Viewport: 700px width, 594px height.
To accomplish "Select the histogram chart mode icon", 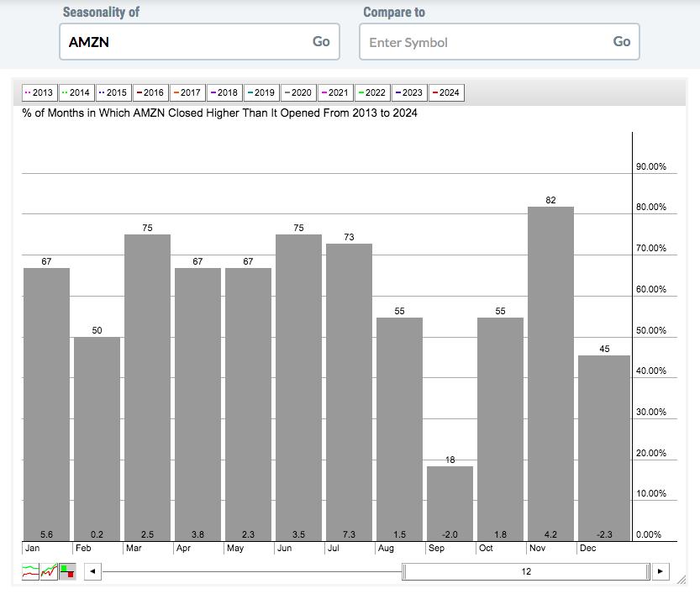I will coord(67,572).
